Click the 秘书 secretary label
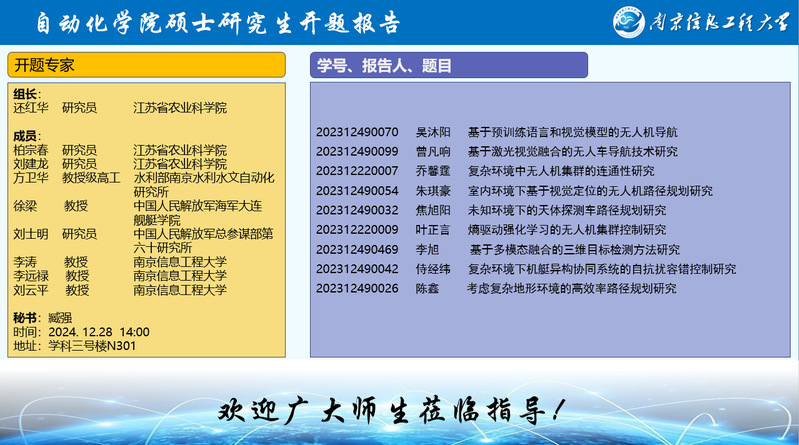799x445 pixels. click(x=26, y=318)
